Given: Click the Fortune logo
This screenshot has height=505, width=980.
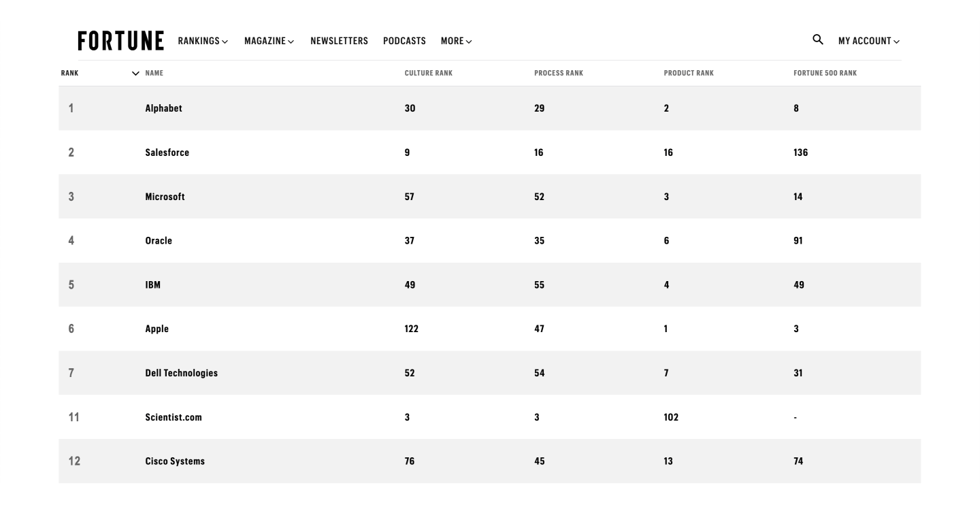Looking at the screenshot, I should (121, 41).
